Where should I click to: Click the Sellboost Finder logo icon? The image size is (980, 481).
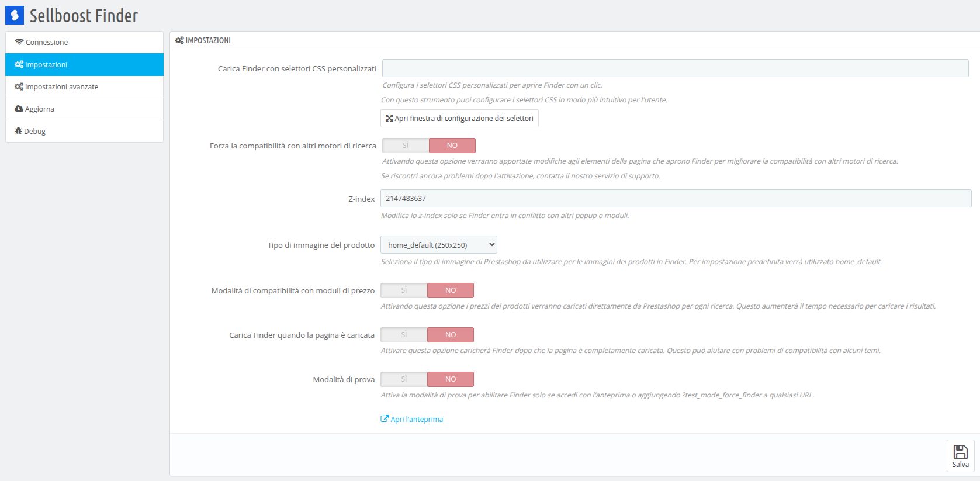coord(15,15)
